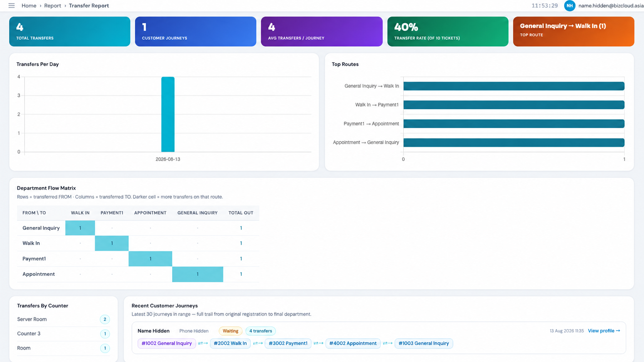
Task: Click the Counter 3 count badge
Action: point(105,334)
